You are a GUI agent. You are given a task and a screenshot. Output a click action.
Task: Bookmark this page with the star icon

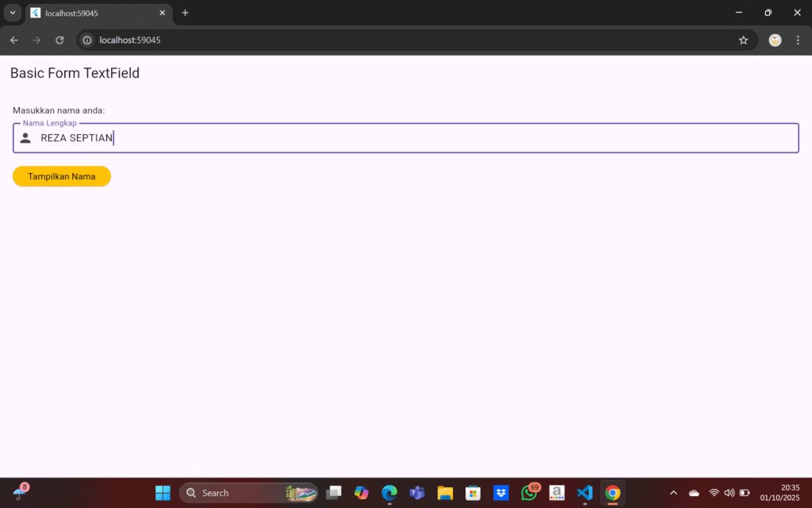pyautogui.click(x=743, y=40)
